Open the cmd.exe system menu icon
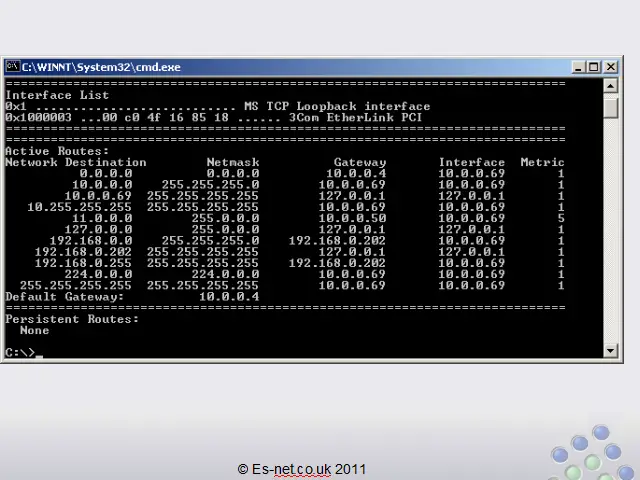 12,67
